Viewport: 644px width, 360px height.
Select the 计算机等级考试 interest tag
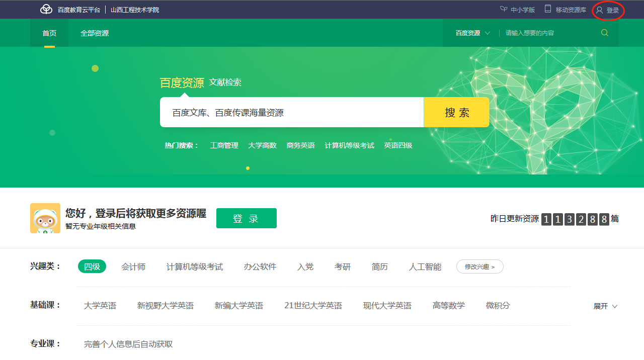(x=195, y=267)
